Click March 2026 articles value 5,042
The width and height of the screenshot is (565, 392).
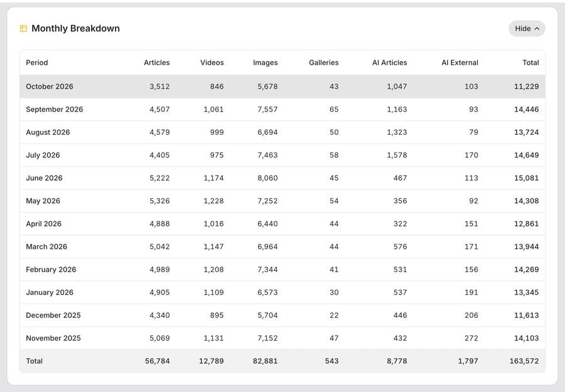159,246
